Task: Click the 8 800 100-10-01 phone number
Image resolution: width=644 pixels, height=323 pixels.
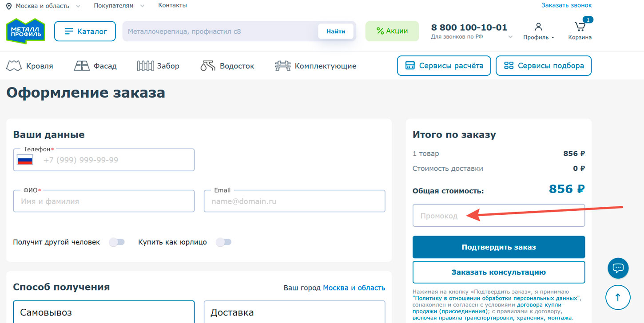Action: point(469,28)
